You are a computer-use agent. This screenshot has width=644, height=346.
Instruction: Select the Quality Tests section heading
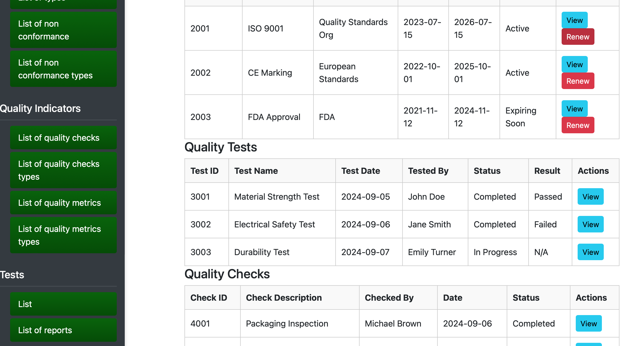221,147
